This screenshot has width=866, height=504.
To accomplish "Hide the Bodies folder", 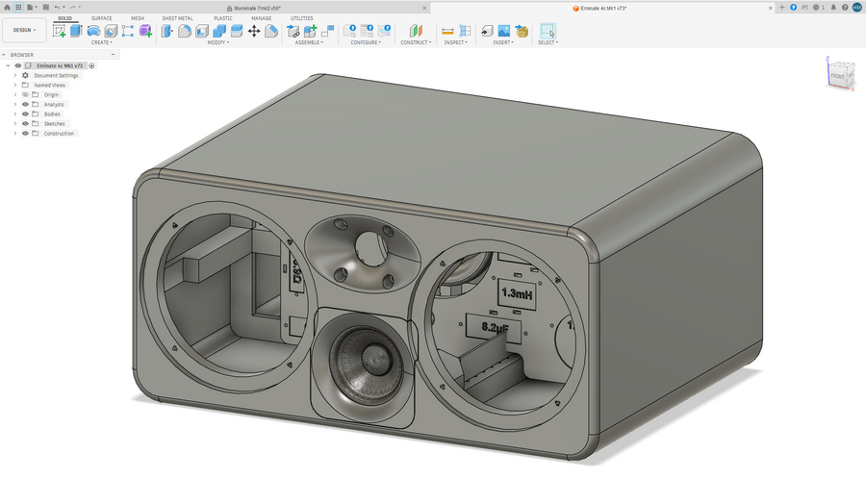I will (x=25, y=114).
